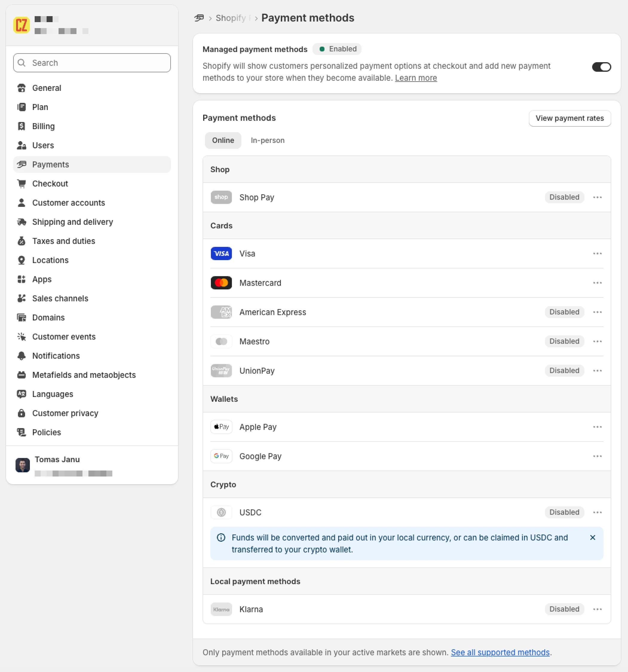Image resolution: width=628 pixels, height=672 pixels.
Task: Click the Klarna row label
Action: pyautogui.click(x=251, y=609)
